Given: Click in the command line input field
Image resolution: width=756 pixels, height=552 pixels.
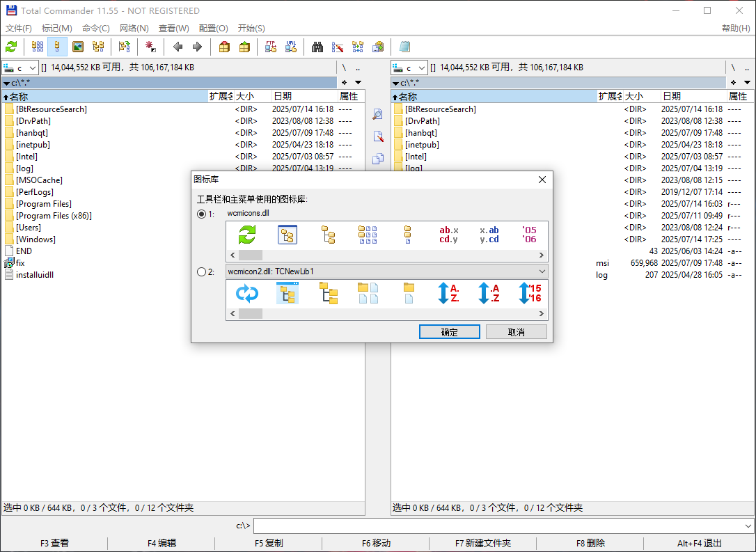Looking at the screenshot, I should point(498,526).
